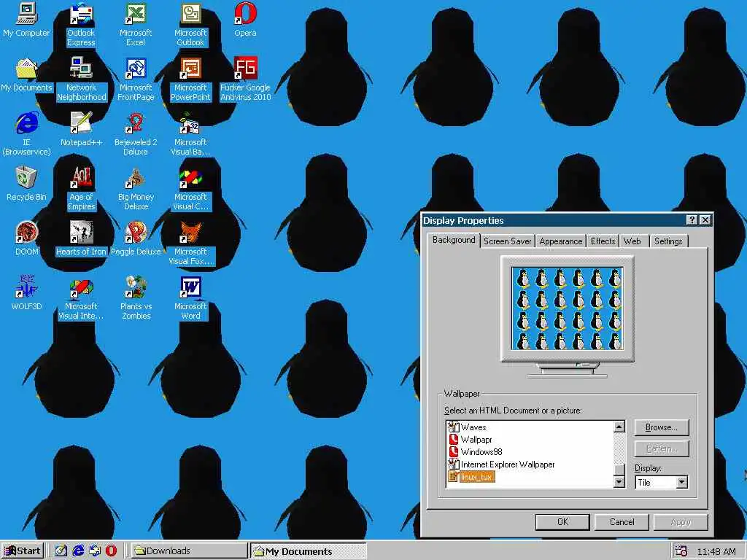Open the Effects tab
The image size is (747, 560).
[x=603, y=241]
